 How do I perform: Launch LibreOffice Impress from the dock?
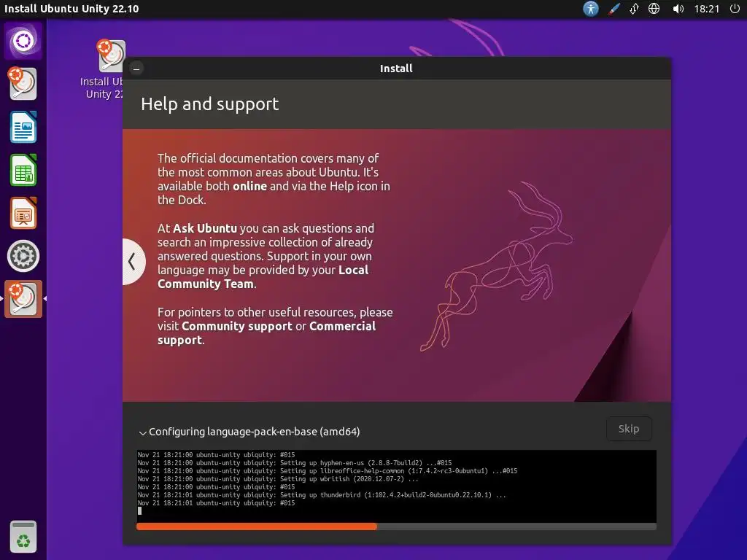click(23, 213)
